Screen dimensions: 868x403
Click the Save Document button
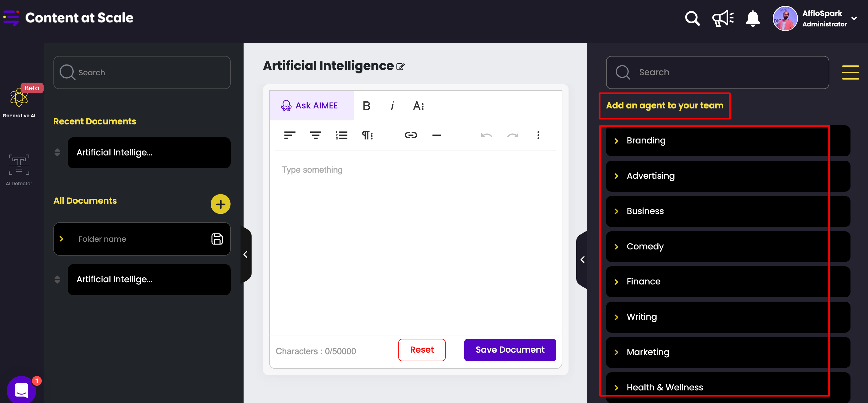[510, 350]
